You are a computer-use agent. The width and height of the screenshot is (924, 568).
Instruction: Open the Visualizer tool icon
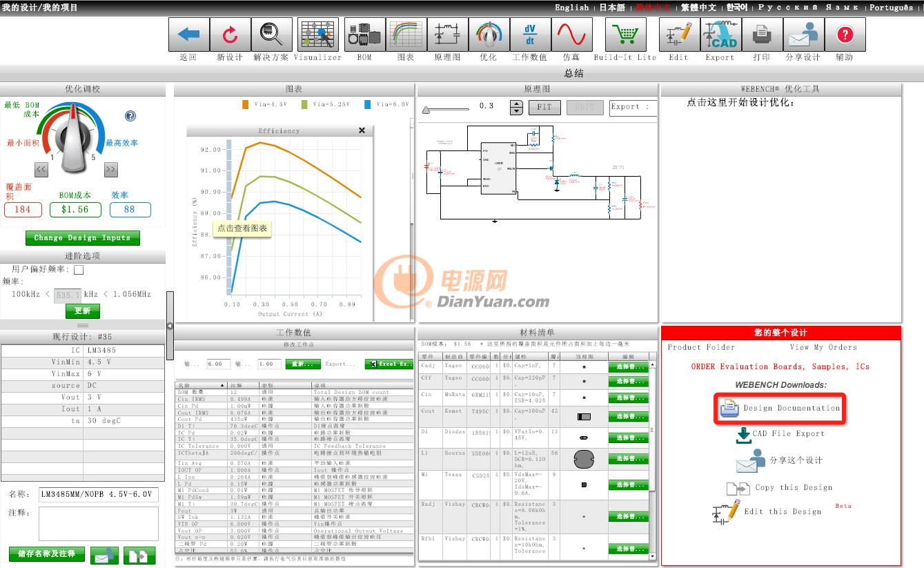click(317, 35)
